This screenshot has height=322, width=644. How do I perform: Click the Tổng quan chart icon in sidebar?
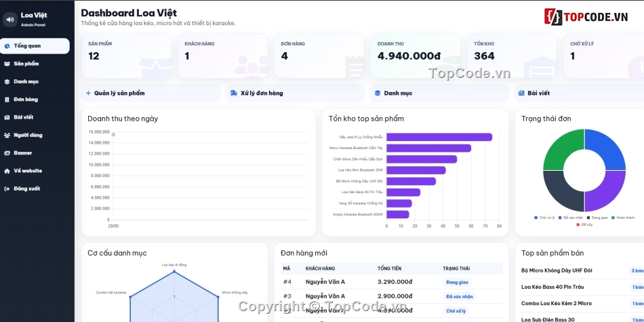[7, 46]
